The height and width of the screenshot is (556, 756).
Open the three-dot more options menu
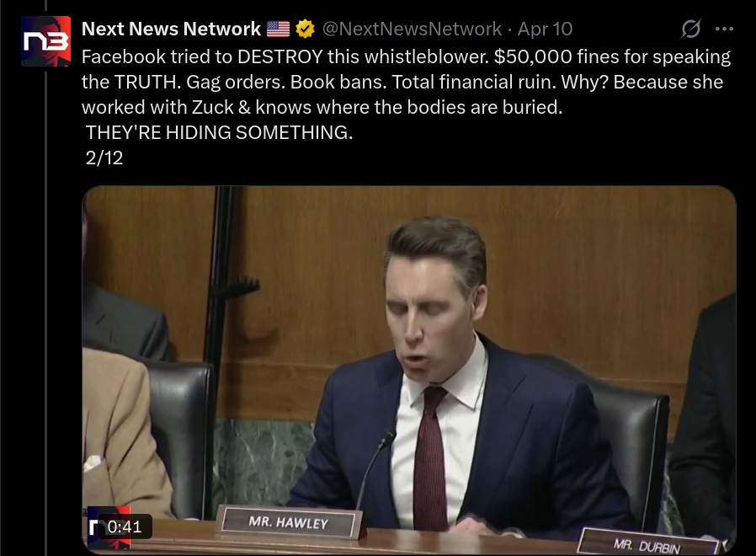[x=724, y=29]
